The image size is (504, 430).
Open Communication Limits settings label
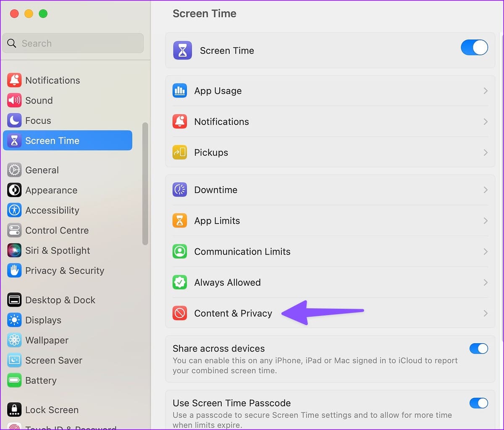[242, 252]
